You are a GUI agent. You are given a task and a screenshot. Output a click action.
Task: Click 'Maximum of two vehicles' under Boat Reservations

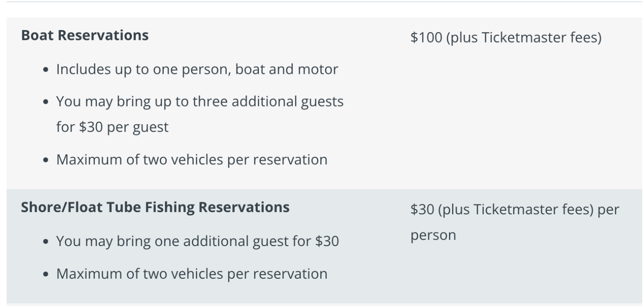191,160
